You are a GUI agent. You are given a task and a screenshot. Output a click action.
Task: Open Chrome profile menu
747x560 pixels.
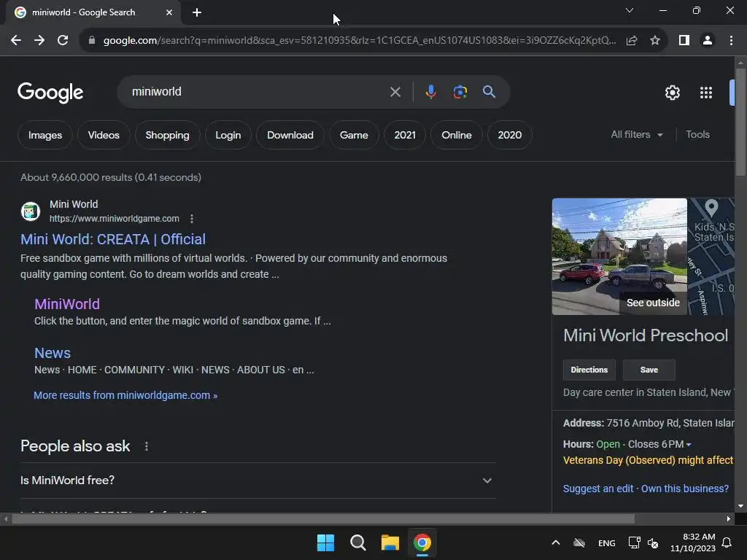(708, 41)
